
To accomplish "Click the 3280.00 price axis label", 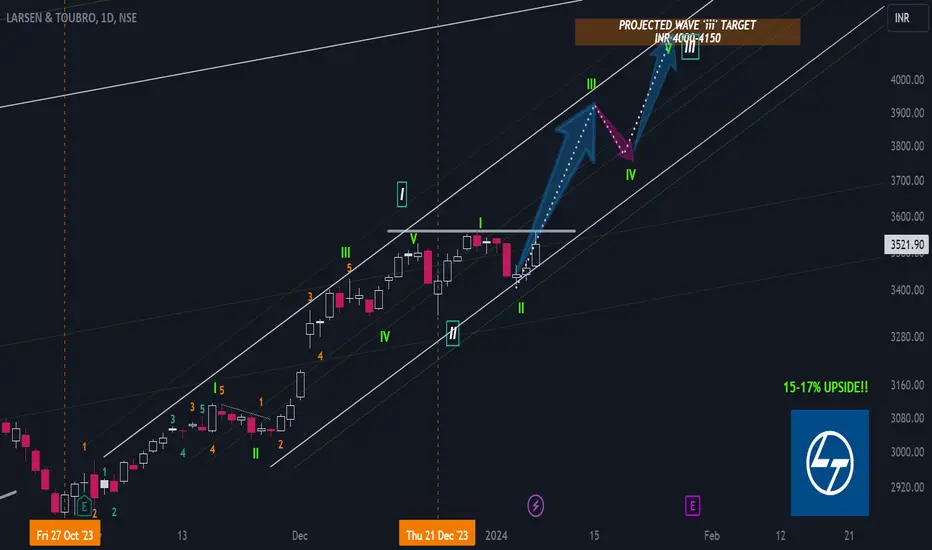I will pyautogui.click(x=907, y=337).
